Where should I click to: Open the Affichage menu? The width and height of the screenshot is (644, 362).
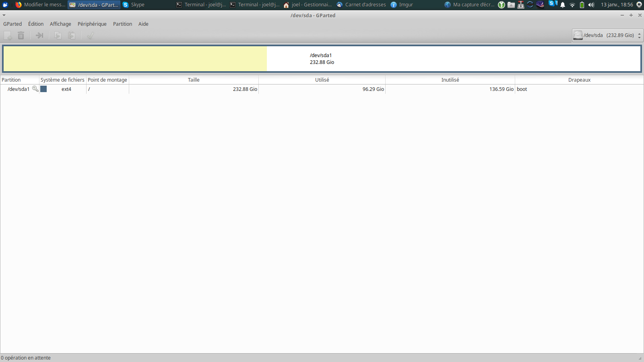coord(60,24)
